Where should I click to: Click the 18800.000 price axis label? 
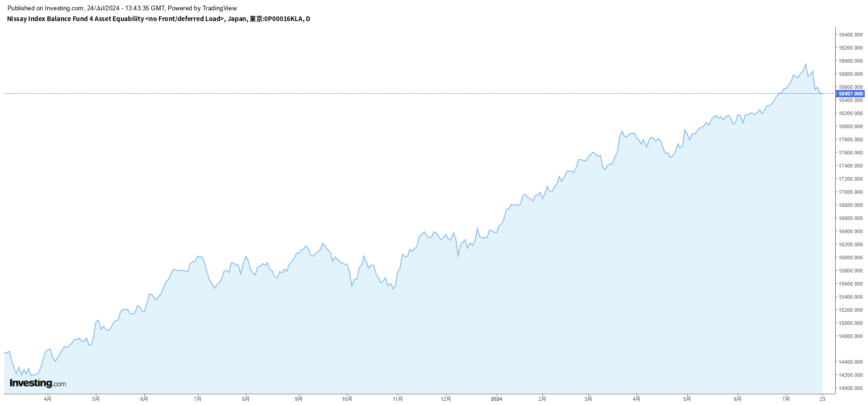[851, 74]
